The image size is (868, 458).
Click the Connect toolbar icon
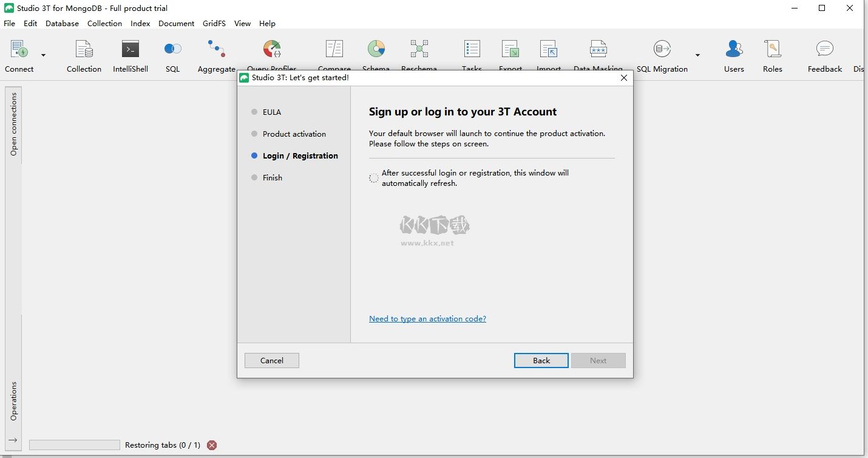(19, 49)
